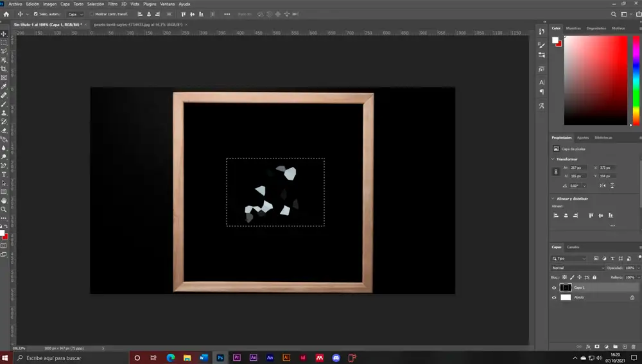642x364 pixels.
Task: Select the Eyedropper tool
Action: click(4, 87)
